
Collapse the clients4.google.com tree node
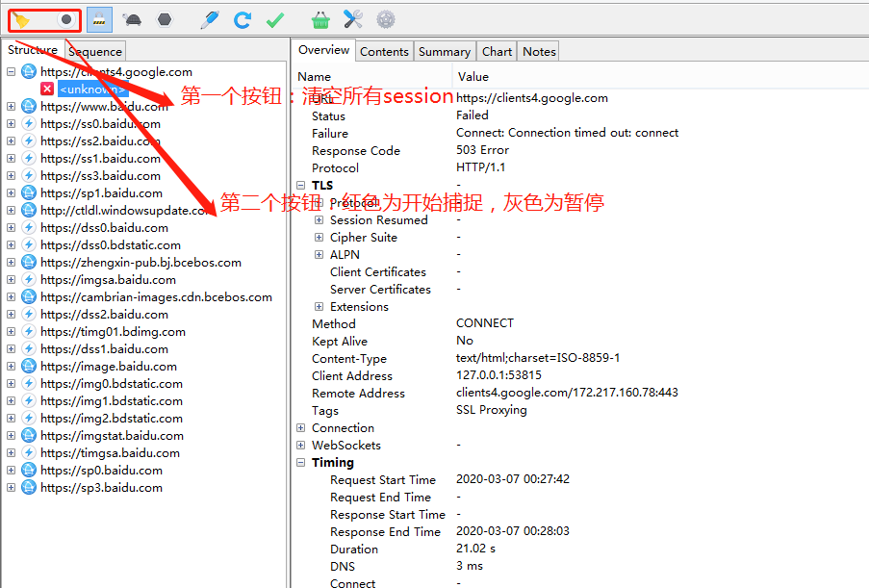12,71
